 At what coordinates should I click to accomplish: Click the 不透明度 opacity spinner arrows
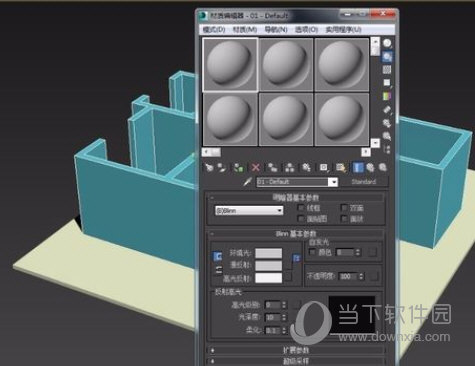click(x=362, y=276)
